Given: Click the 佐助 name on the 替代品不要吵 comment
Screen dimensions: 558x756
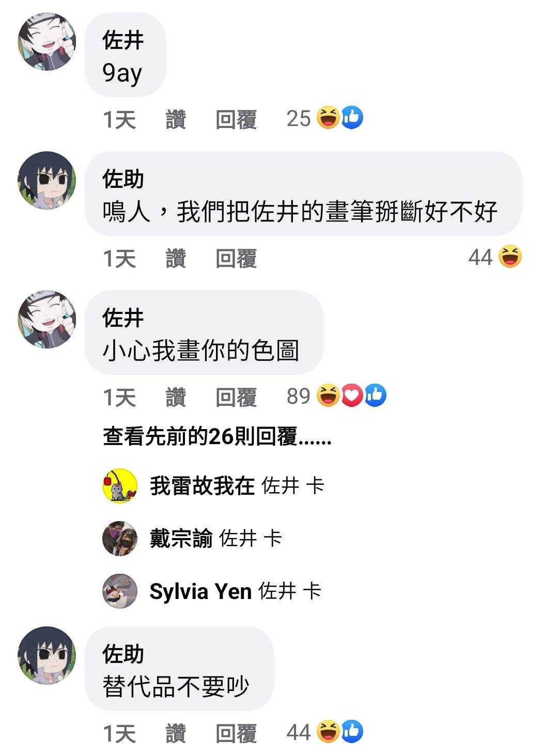Looking at the screenshot, I should 123,654.
